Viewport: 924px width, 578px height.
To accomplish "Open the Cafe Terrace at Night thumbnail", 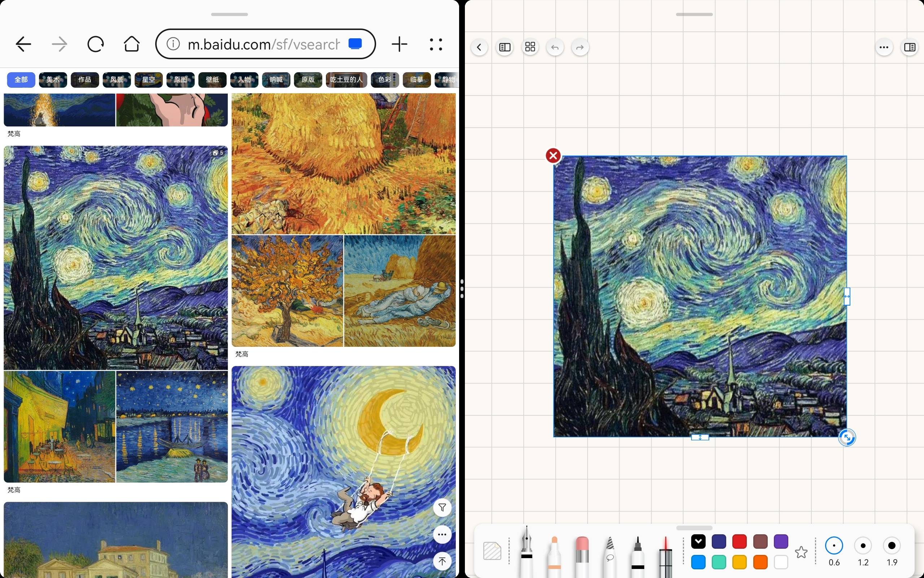I will (x=60, y=427).
